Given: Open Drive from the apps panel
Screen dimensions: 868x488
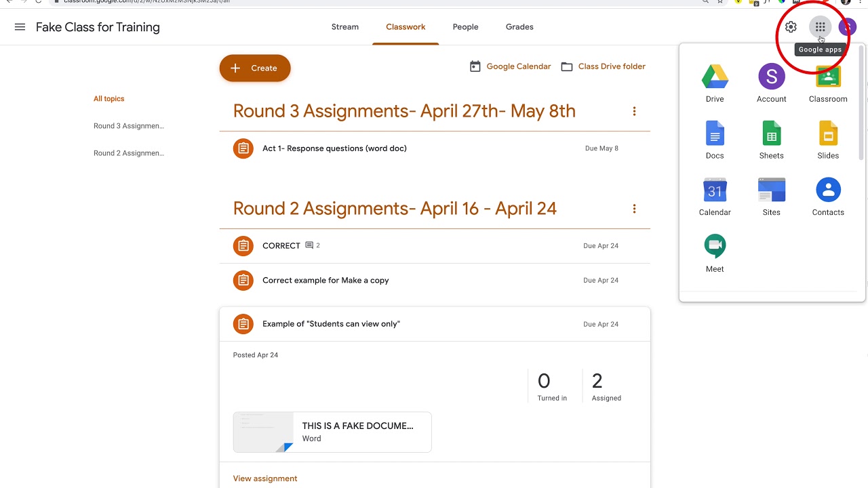Looking at the screenshot, I should (715, 83).
